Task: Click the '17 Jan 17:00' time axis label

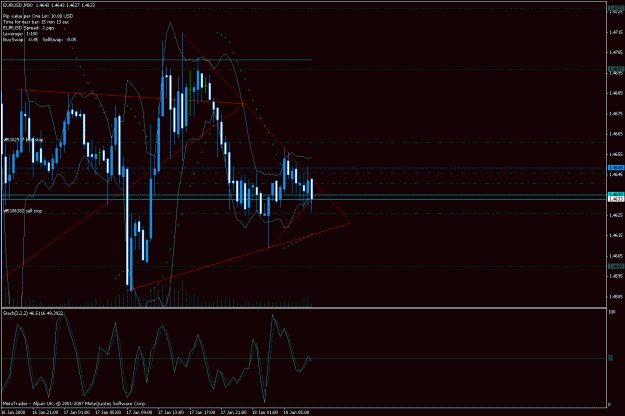Action: [202, 413]
